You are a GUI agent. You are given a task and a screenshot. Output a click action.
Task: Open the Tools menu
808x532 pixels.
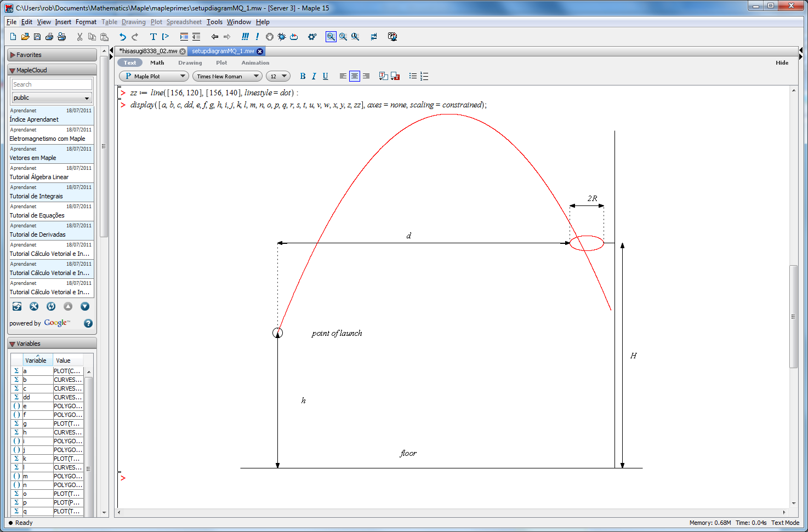(x=214, y=22)
